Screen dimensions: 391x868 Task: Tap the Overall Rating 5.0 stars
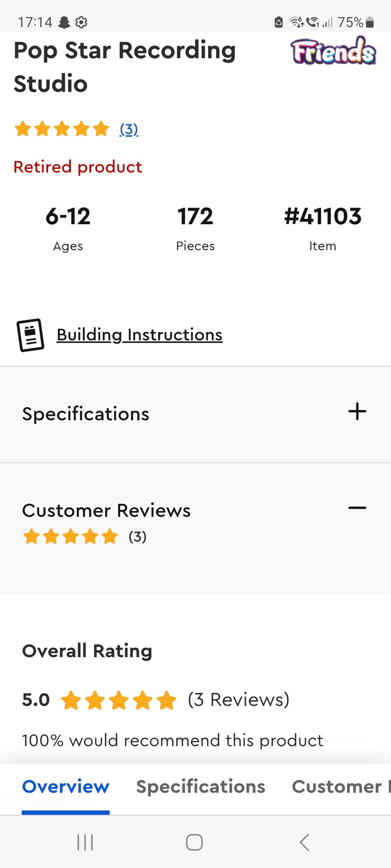point(119,700)
